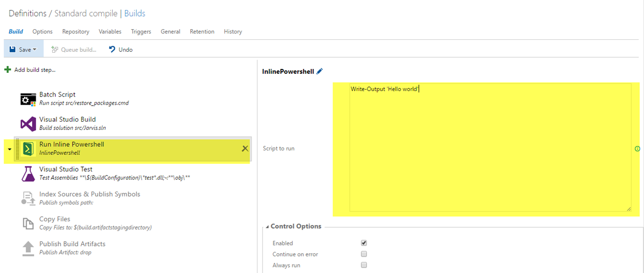The height and width of the screenshot is (273, 644).
Task: Click 'Copy Files to: $(build.artifactstagingdirectory)' text
Action: (x=96, y=227)
